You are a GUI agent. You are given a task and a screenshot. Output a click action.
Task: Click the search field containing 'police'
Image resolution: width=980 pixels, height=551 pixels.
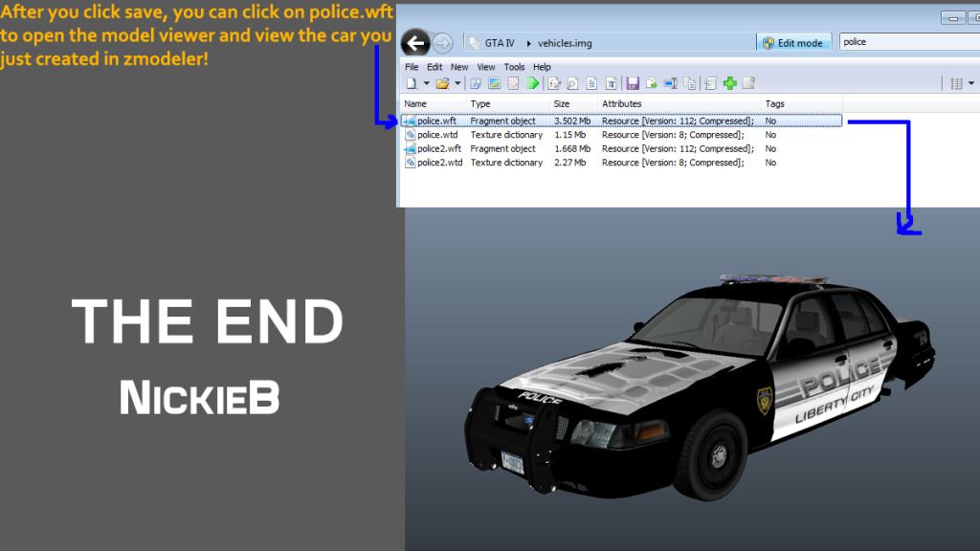point(909,42)
